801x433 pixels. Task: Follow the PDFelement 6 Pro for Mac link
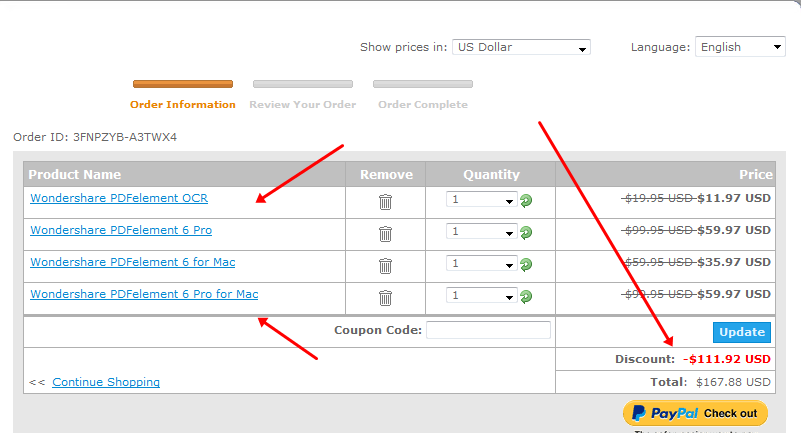point(144,294)
